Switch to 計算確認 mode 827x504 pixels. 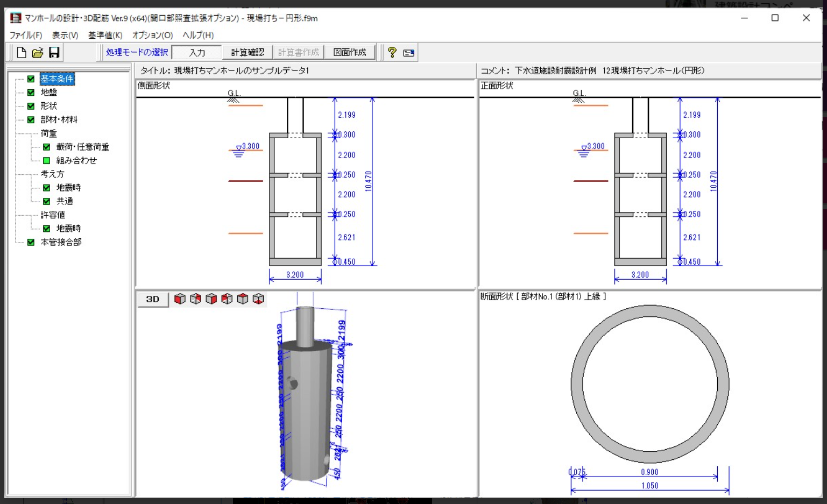247,52
